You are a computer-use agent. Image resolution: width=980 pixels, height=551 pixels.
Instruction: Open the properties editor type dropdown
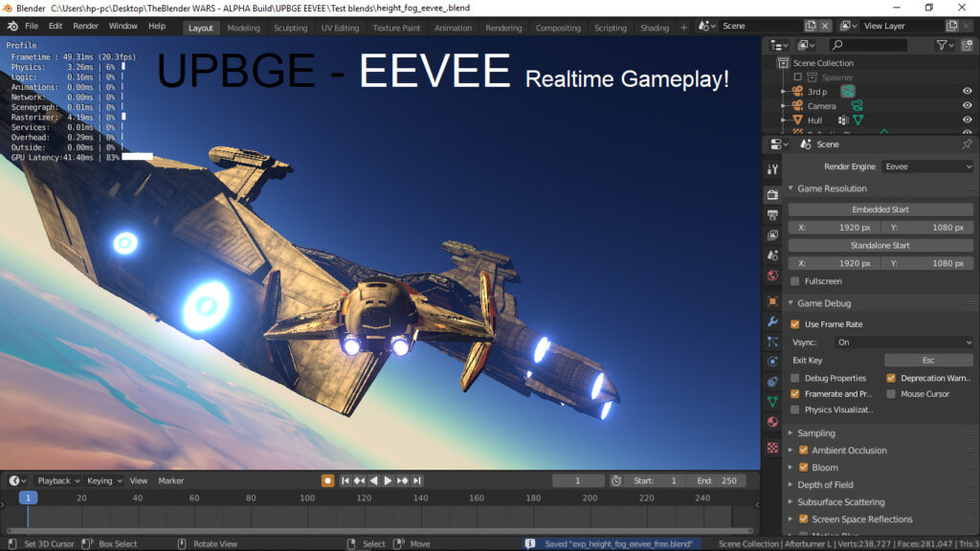click(x=779, y=144)
